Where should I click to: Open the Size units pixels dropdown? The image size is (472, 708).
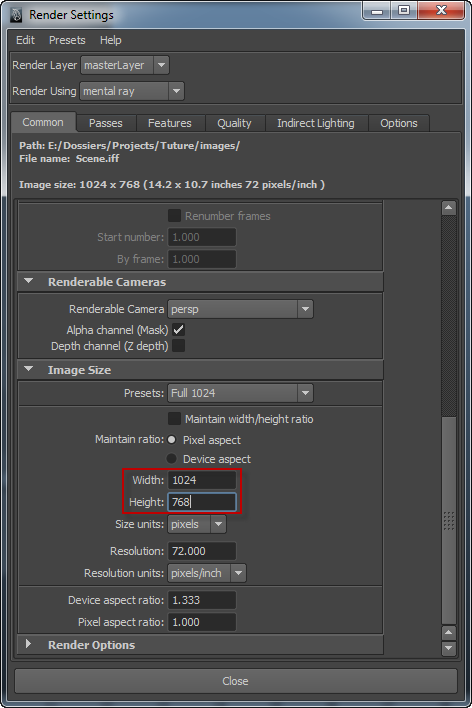click(x=197, y=524)
